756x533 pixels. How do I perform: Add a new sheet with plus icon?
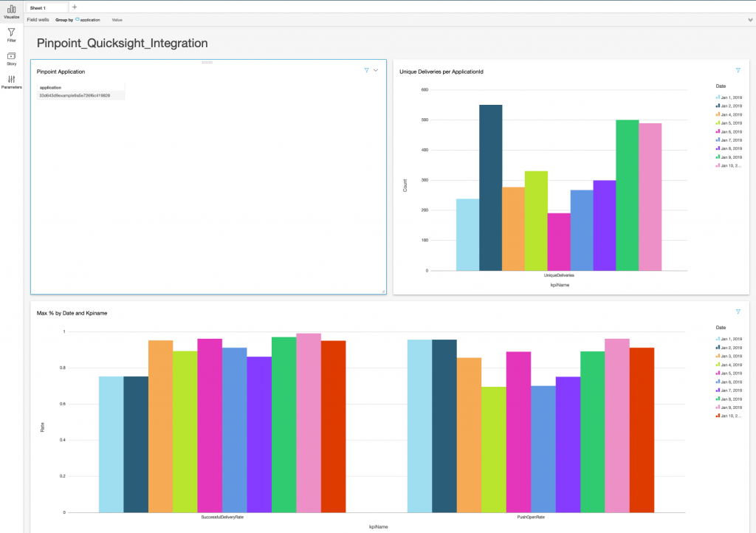[x=75, y=7]
